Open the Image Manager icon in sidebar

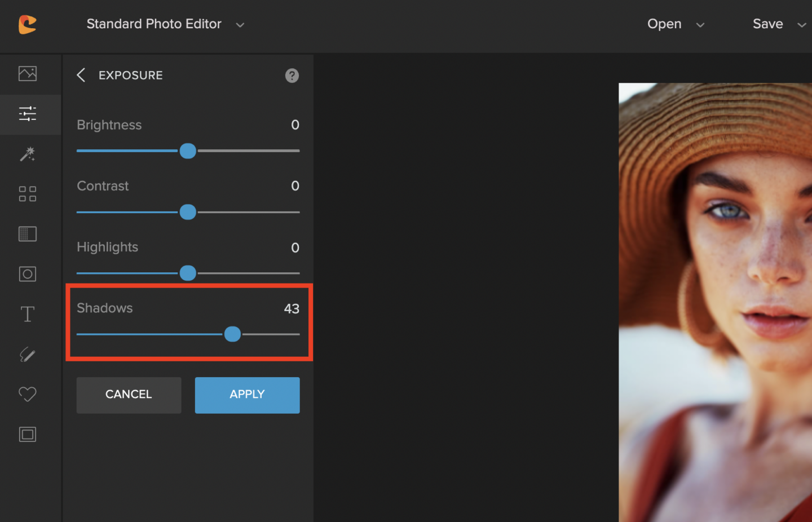pos(28,73)
